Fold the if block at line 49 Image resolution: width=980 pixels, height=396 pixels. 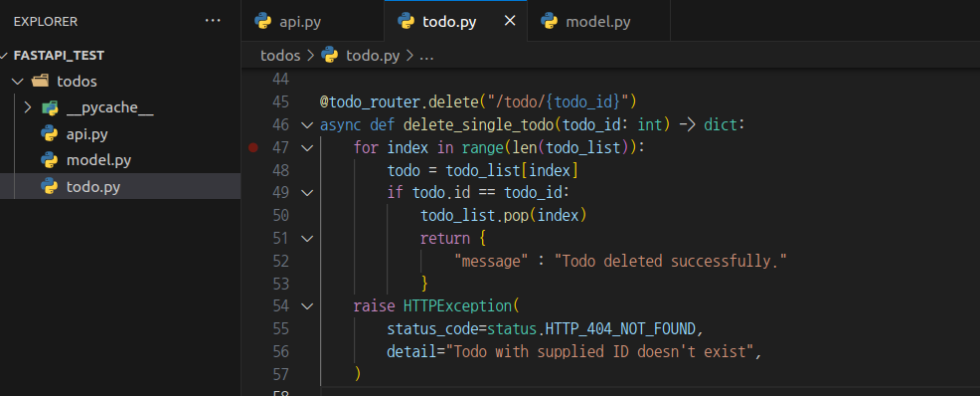coord(306,193)
